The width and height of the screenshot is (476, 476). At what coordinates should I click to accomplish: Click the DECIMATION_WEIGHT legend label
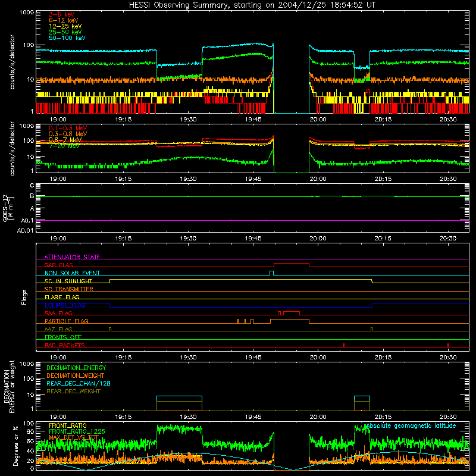76,376
